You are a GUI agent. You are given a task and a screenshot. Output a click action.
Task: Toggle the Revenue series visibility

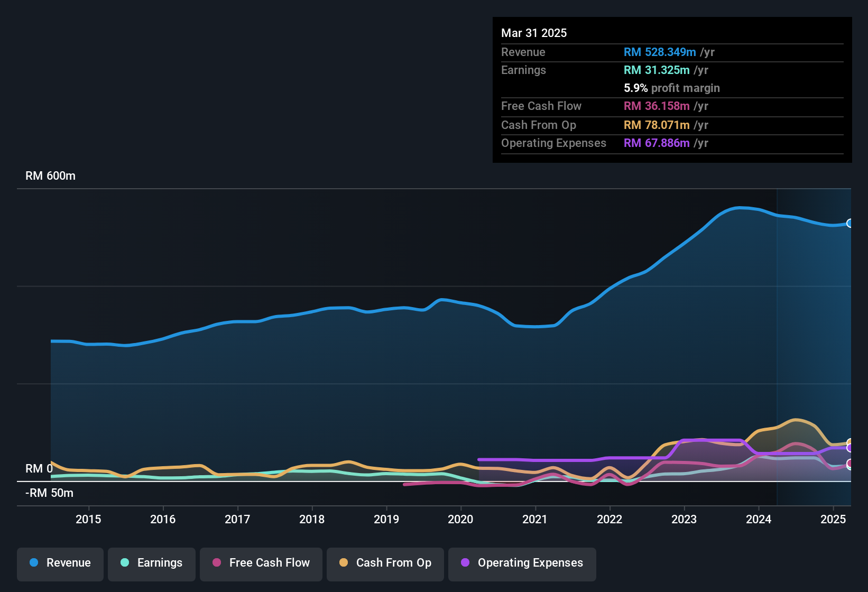[60, 563]
